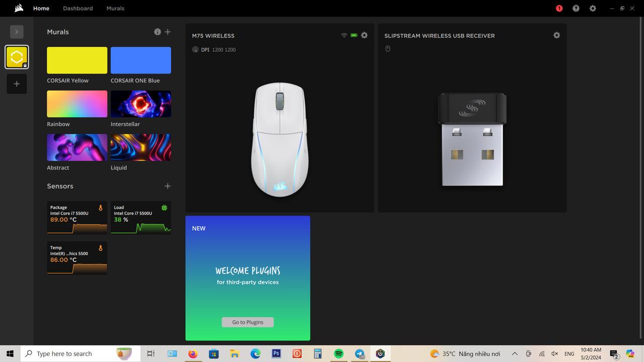Image resolution: width=644 pixels, height=362 pixels.
Task: Click the Corsair sails logo
Action: (19, 8)
